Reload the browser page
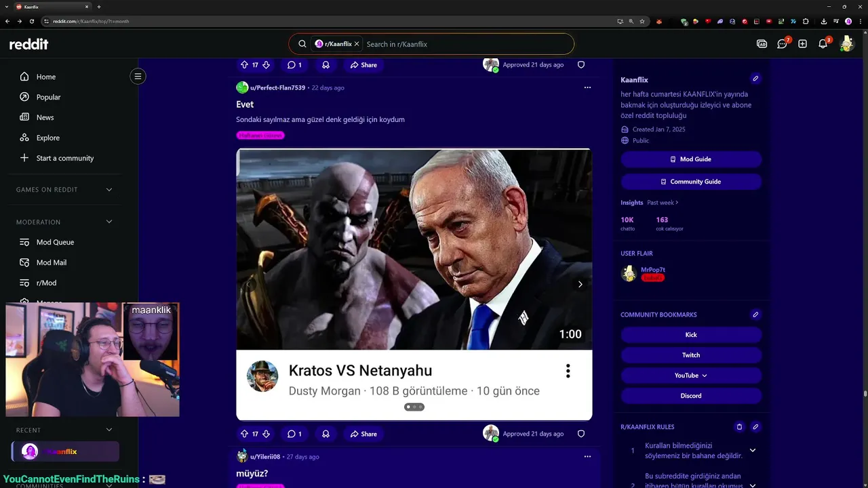 coord(32,21)
